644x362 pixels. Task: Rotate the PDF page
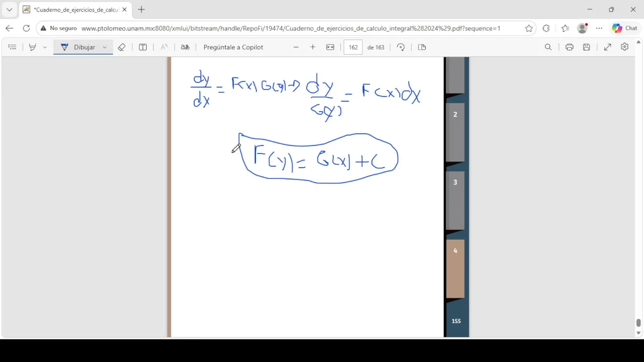tap(400, 47)
